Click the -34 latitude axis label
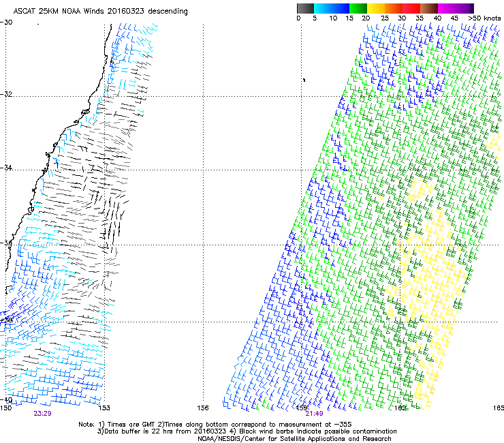This screenshot has height=443, width=504. click(x=6, y=168)
